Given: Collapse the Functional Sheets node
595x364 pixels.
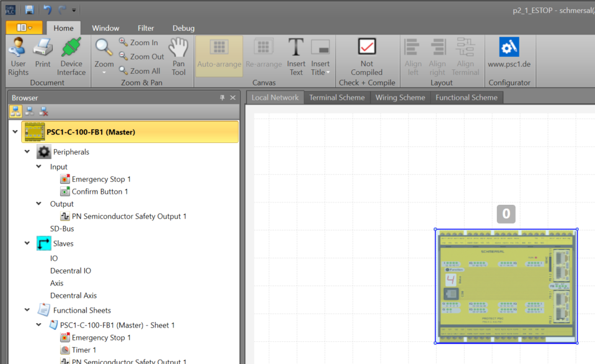Looking at the screenshot, I should pos(27,310).
